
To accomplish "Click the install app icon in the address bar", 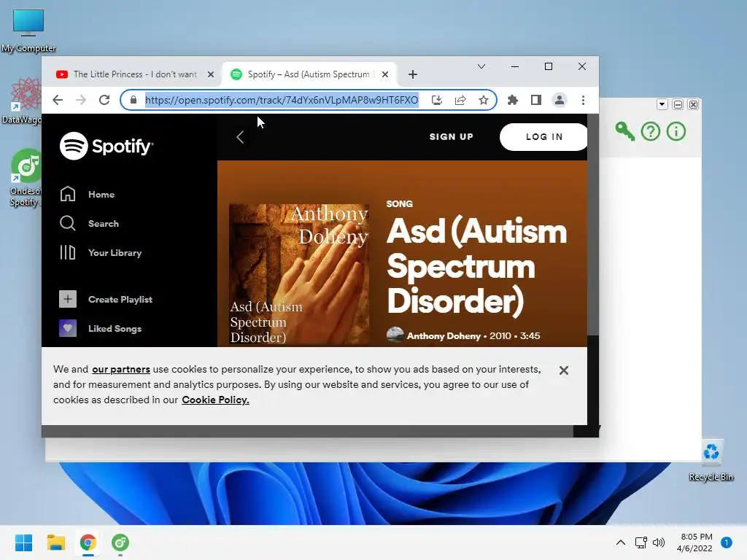I will pyautogui.click(x=437, y=100).
